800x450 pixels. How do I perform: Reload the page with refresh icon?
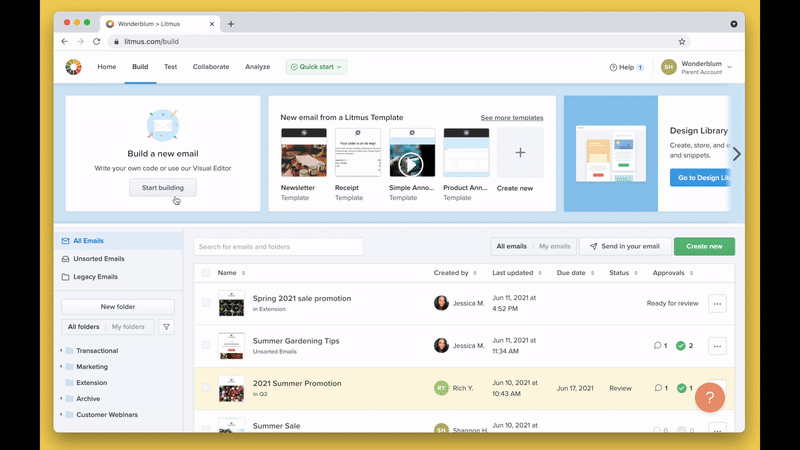pos(96,41)
